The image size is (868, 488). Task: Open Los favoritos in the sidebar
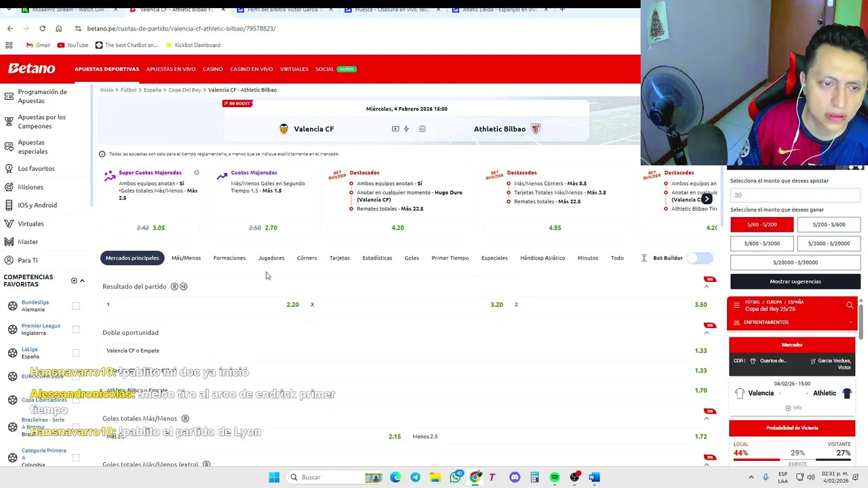36,169
